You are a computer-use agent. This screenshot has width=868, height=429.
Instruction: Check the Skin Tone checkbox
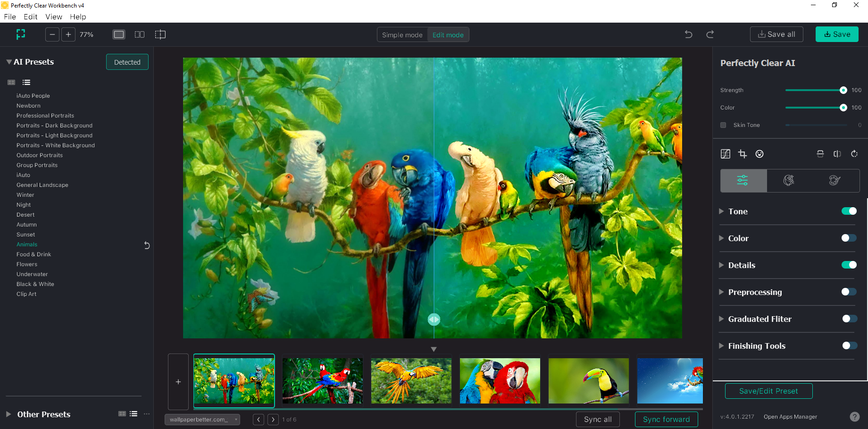click(x=723, y=125)
